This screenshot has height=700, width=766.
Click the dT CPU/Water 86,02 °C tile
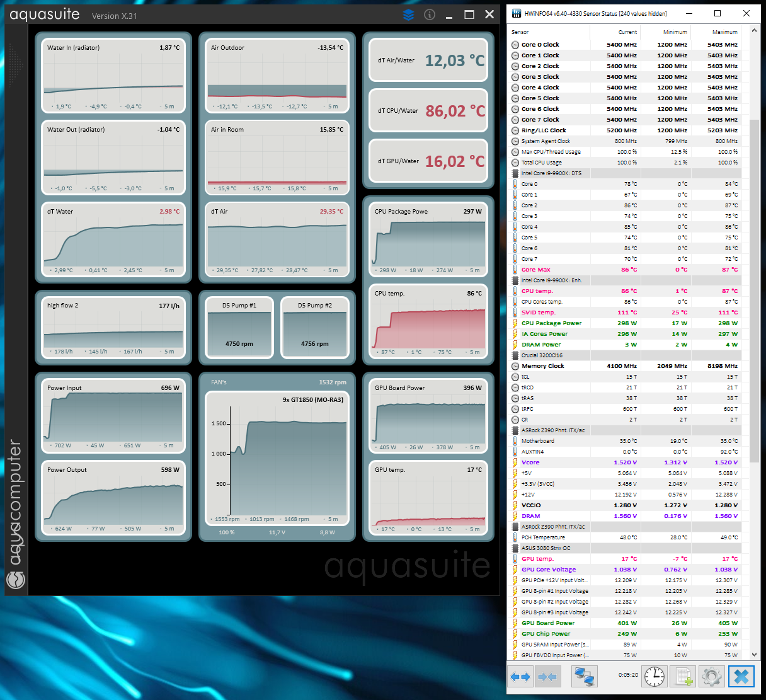tap(428, 110)
